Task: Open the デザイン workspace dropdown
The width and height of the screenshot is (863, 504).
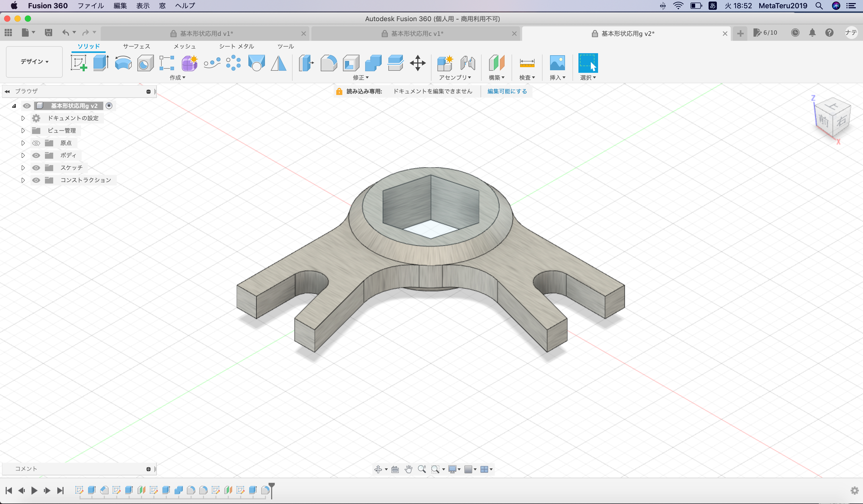Action: [34, 62]
